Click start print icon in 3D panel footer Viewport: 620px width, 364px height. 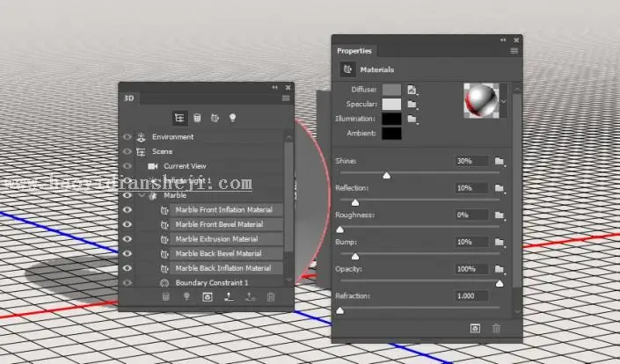pyautogui.click(x=229, y=297)
